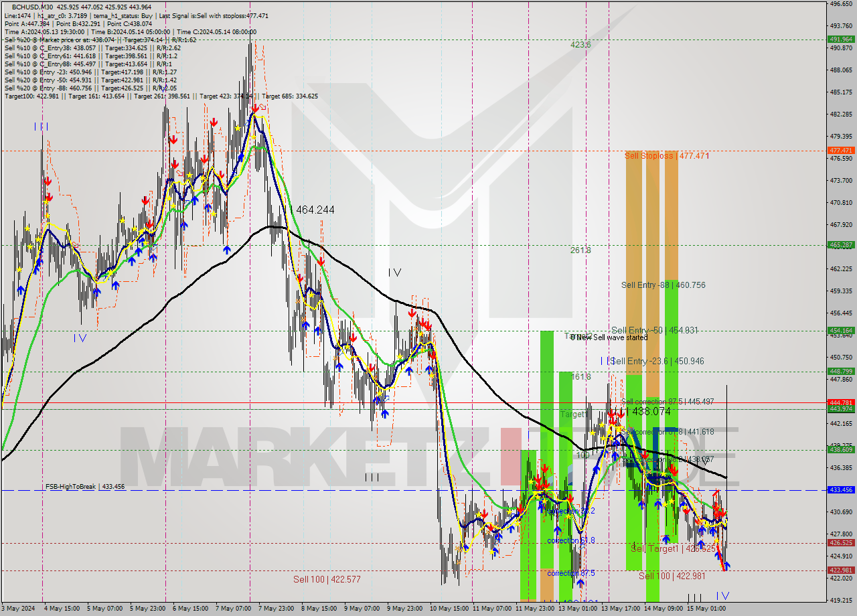Click the 161.8 Fibonacci level label
Viewport: 857px width, 616px height.
tap(580, 377)
